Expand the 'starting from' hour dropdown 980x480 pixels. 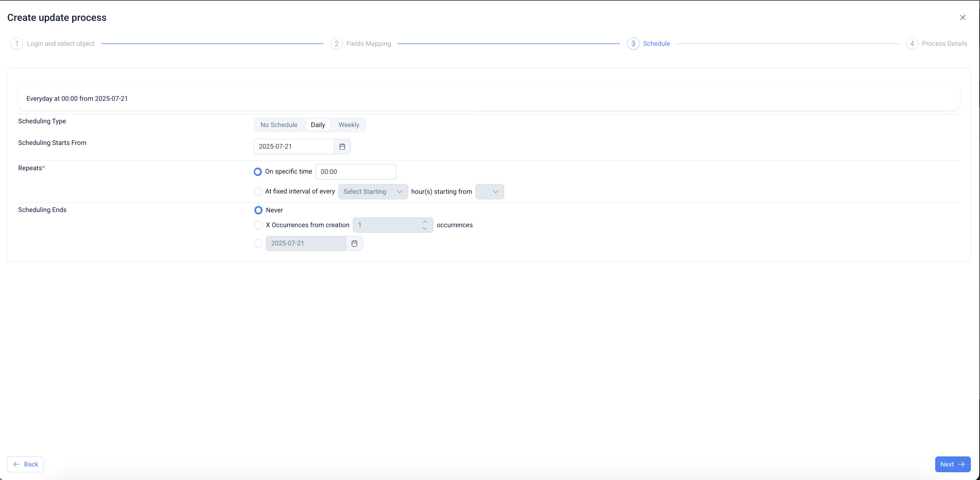click(489, 192)
